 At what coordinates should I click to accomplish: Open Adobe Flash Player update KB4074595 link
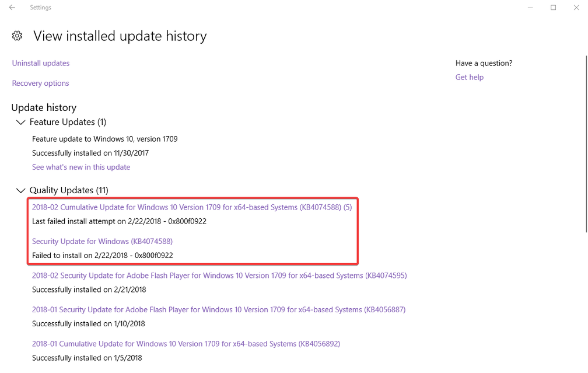pos(219,276)
